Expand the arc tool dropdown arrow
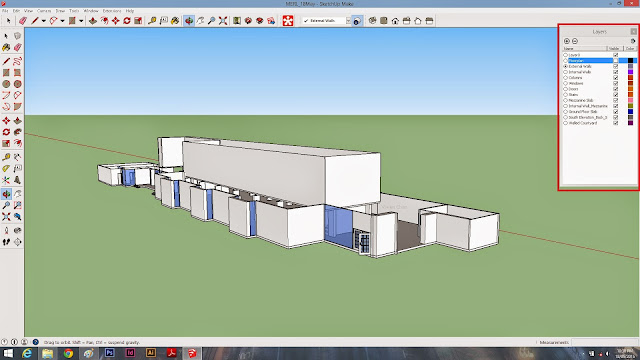This screenshot has height=360, width=640. [x=62, y=21]
